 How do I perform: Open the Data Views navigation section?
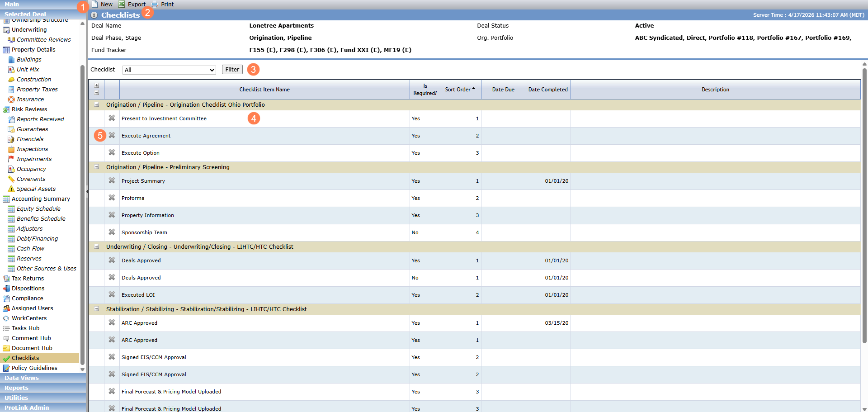[x=43, y=378]
